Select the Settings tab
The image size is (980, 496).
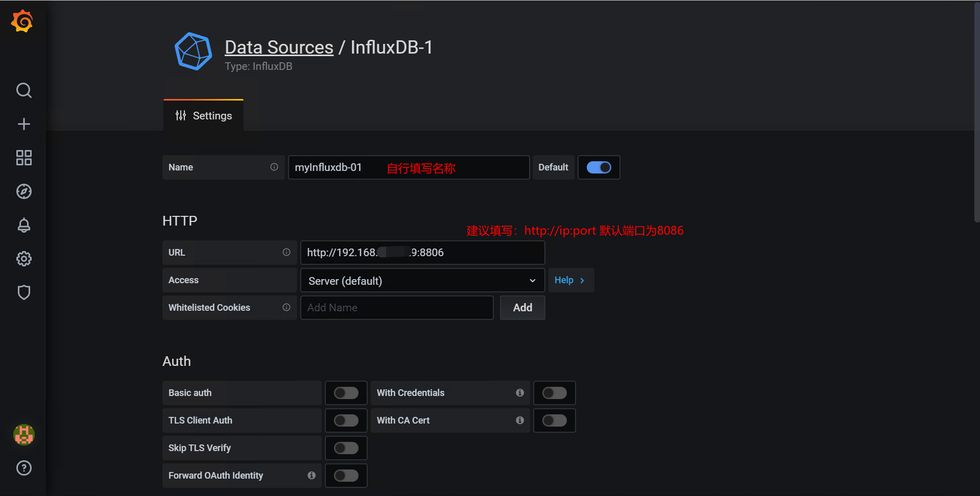coord(204,116)
